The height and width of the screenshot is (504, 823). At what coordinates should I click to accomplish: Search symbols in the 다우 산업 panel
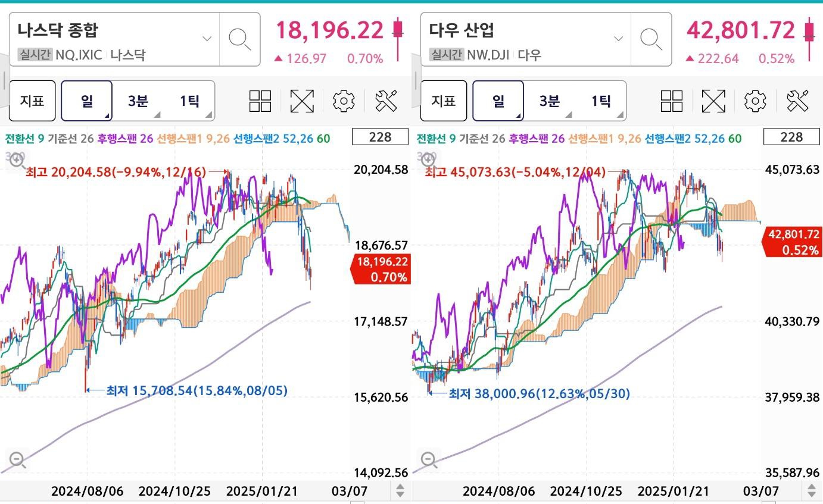pos(651,39)
